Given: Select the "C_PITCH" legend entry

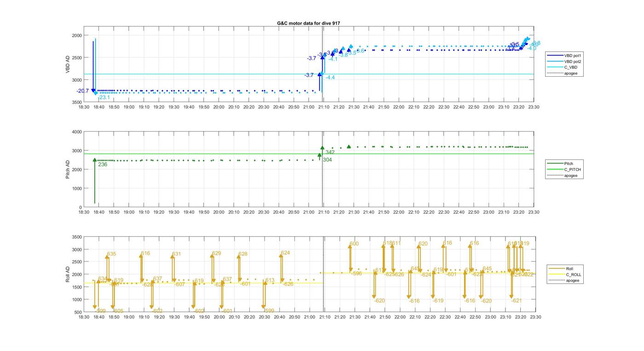Looking at the screenshot, I should click(564, 170).
